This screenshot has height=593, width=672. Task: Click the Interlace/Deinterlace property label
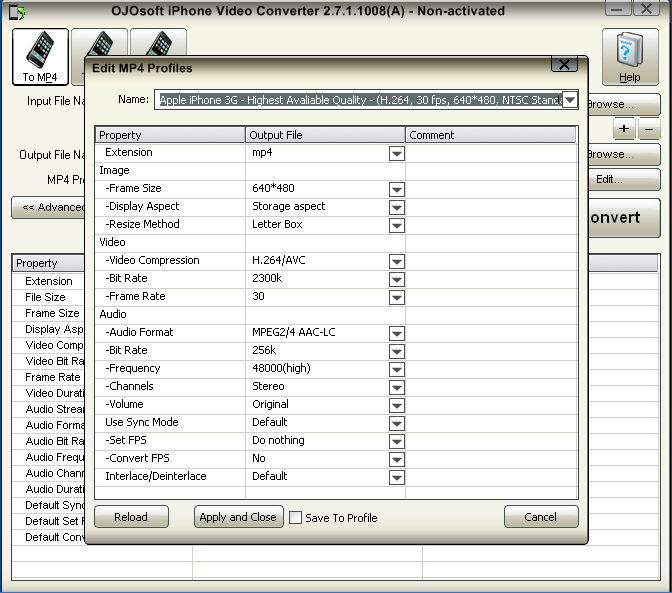pos(156,476)
